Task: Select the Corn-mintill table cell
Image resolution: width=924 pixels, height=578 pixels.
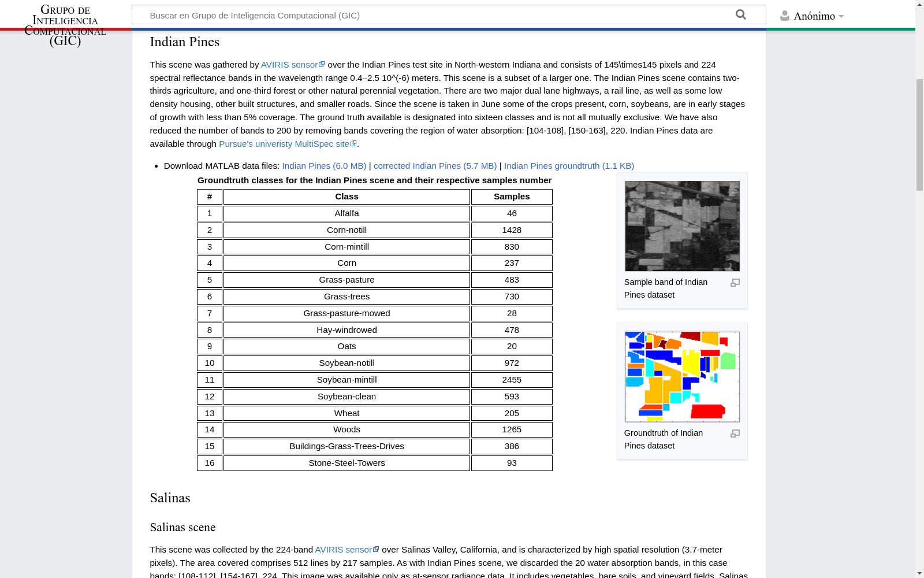Action: point(346,247)
